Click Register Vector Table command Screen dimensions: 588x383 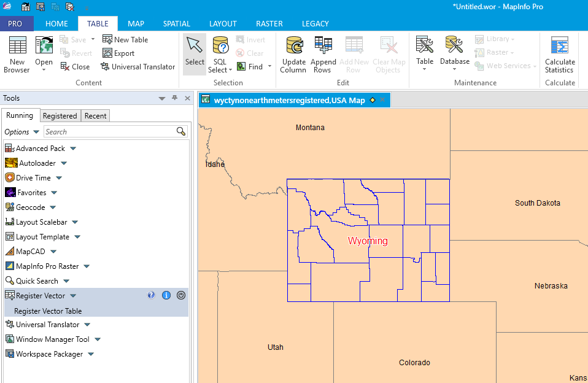point(48,311)
